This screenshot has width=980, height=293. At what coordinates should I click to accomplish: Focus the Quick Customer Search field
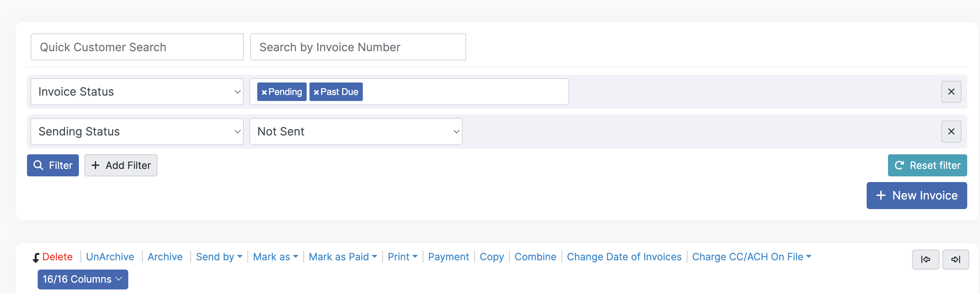[x=137, y=47]
